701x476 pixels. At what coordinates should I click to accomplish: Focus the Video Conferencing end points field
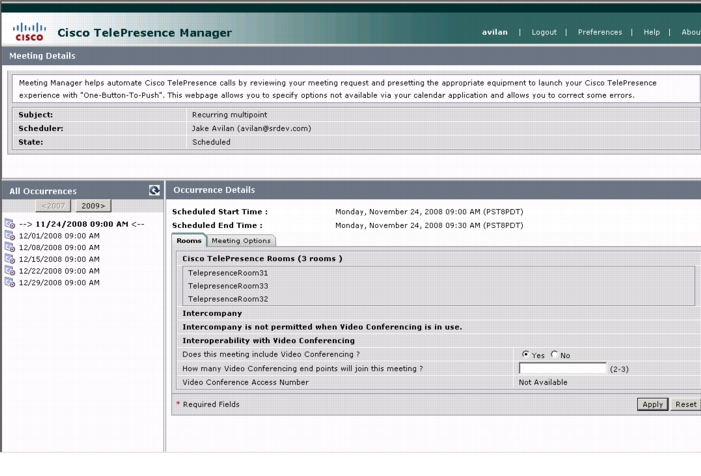coord(562,368)
